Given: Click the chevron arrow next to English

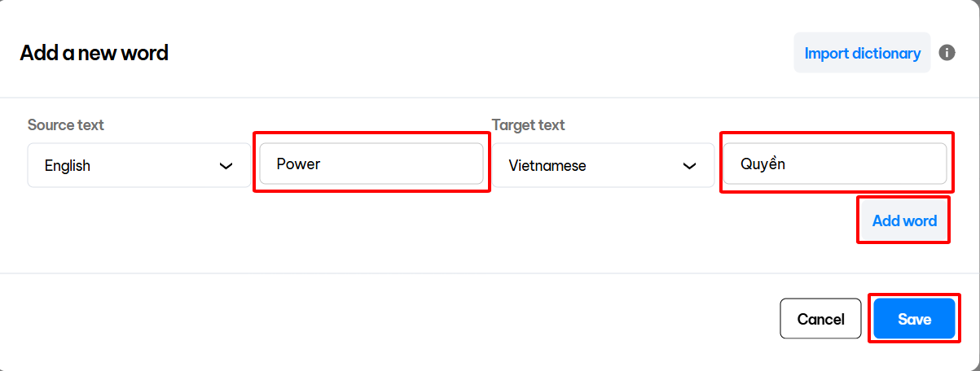Looking at the screenshot, I should (226, 166).
